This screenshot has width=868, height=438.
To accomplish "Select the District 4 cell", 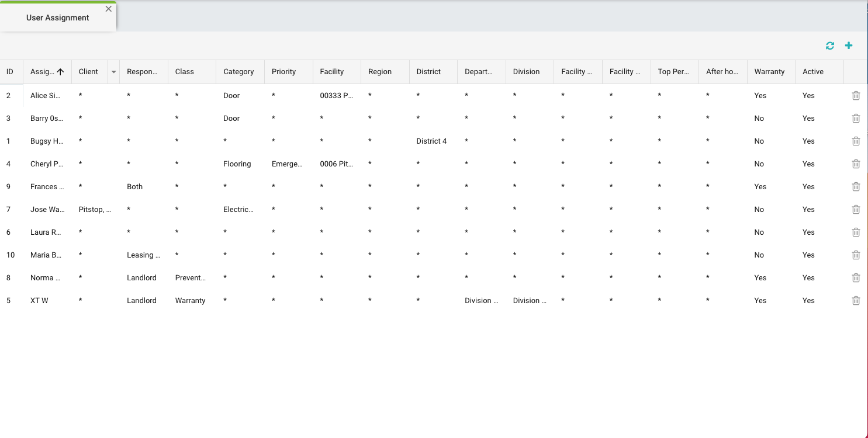I will (431, 141).
